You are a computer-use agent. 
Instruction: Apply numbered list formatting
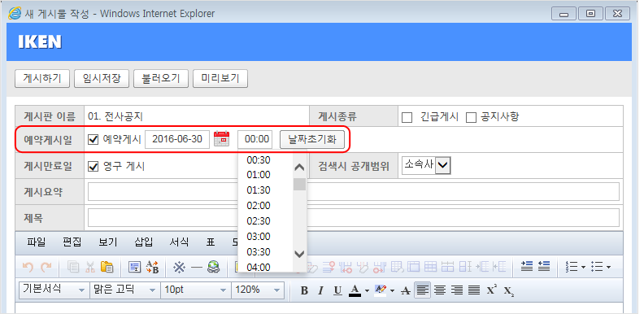tap(572, 267)
